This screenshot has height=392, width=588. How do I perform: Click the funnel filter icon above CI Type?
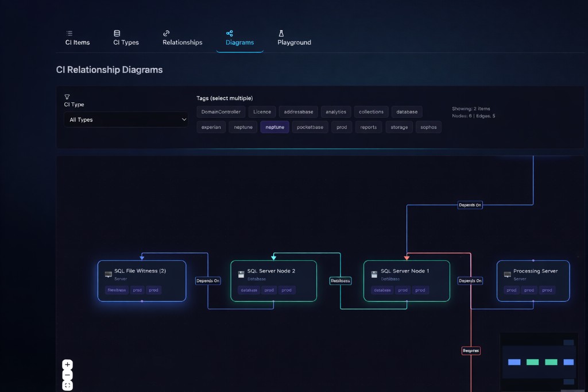pos(67,97)
